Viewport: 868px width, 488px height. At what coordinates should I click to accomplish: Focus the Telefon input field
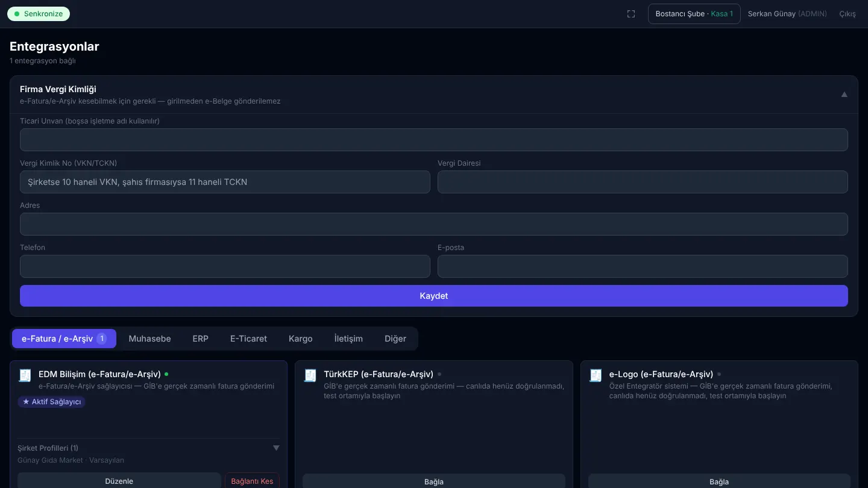225,266
